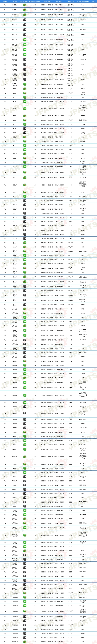This screenshot has height=644, width=97.
Task: Click the diesel icon in TOURAN BKD row
Action: (25, 629)
